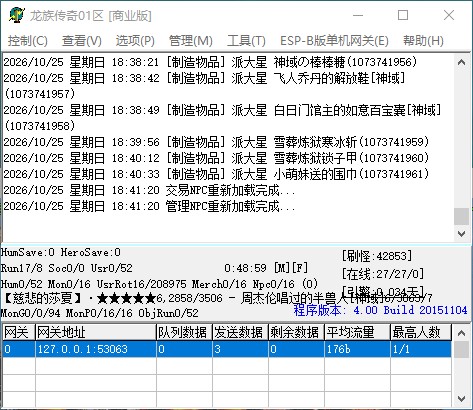Click gateway table scrollbar up arrow
Viewport: 473px width, 410px height.
(x=462, y=333)
